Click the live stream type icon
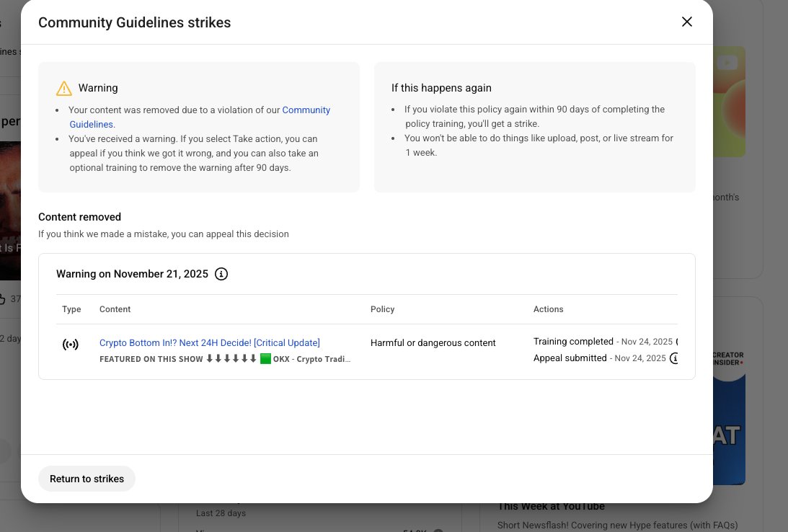The width and height of the screenshot is (788, 532). point(71,344)
